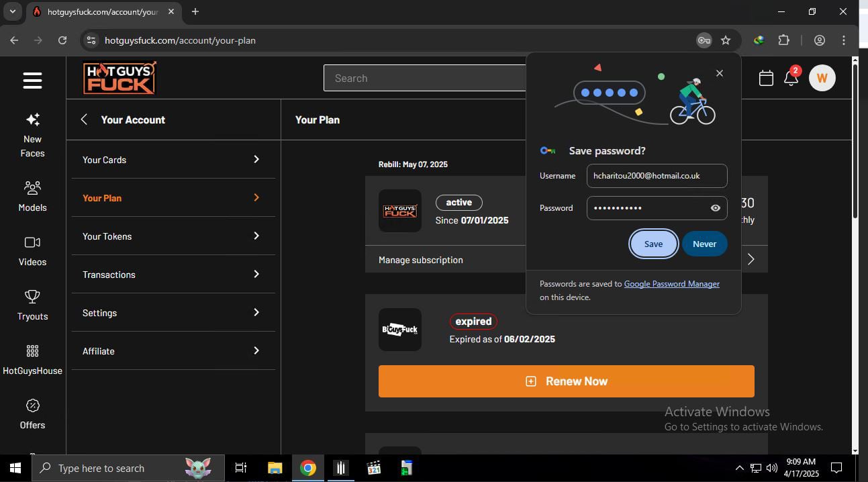The image size is (868, 482).
Task: Open the Tryouts trophy icon
Action: (32, 296)
